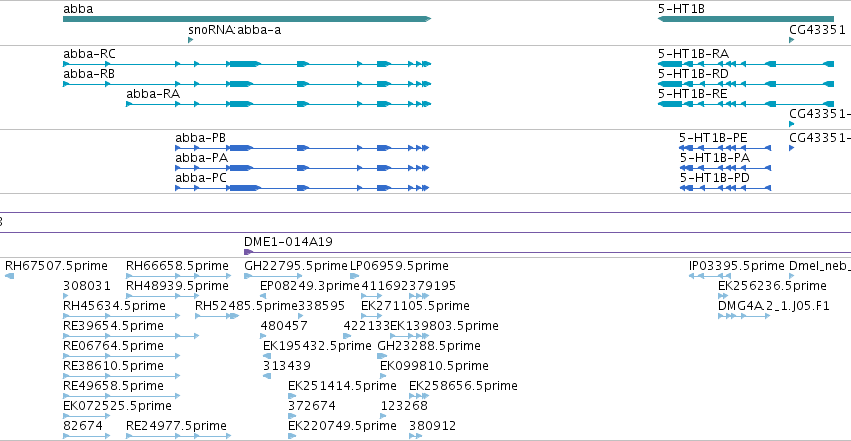Click the EP08249.3prime EST arrow
This screenshot has height=441, width=851.
coord(263,296)
